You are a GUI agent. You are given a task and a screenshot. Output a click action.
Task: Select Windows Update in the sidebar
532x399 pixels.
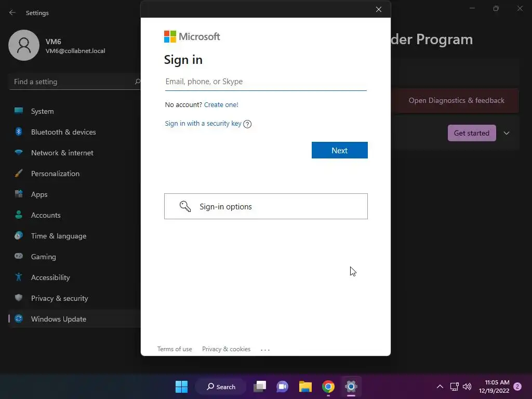coord(75,319)
